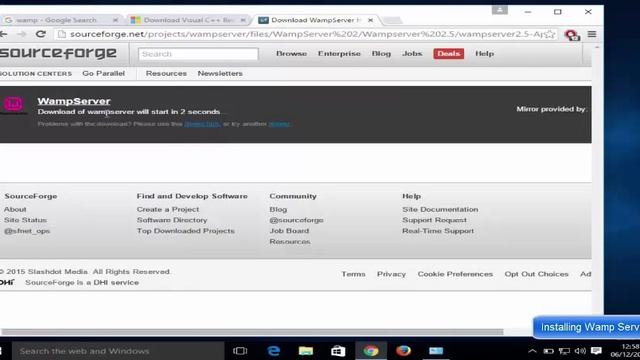Screen dimensions: 640x360
Task: Open the Site Status footer link
Action: tap(25, 220)
